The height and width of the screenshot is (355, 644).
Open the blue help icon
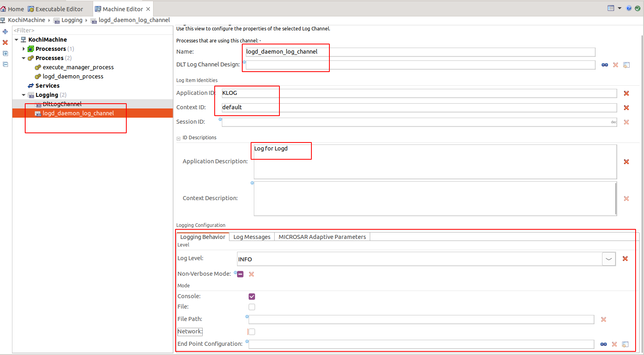tap(629, 8)
